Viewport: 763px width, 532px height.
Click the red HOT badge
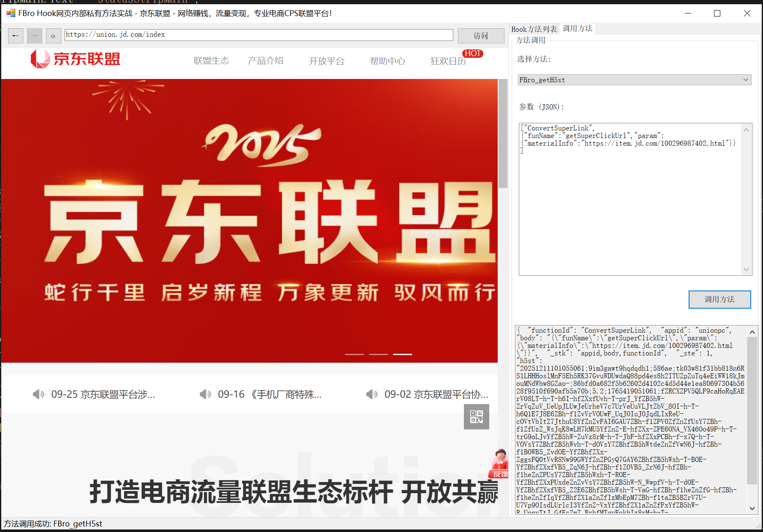[473, 54]
